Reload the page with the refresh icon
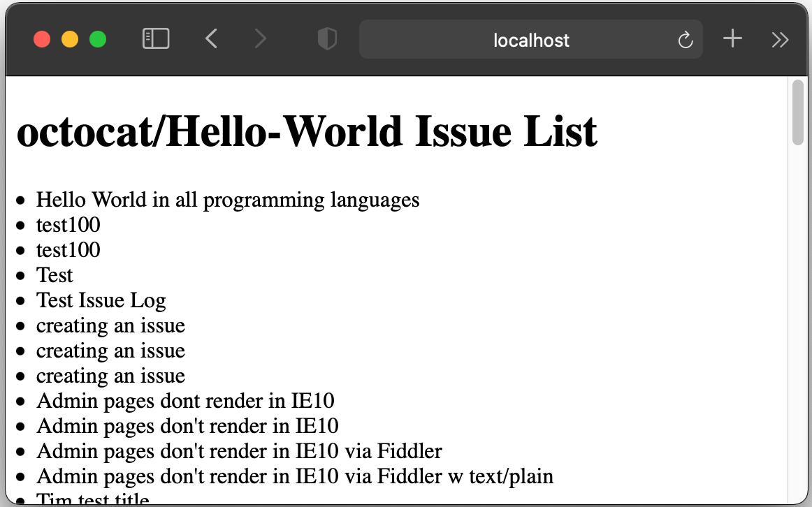Screen dimensions: 812x507 pyautogui.click(x=685, y=39)
